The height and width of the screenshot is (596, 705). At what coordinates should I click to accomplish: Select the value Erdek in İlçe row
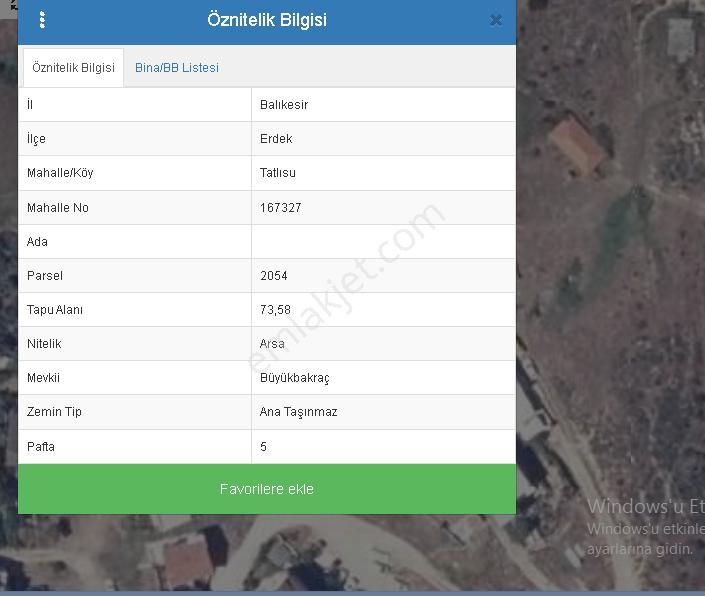(276, 139)
